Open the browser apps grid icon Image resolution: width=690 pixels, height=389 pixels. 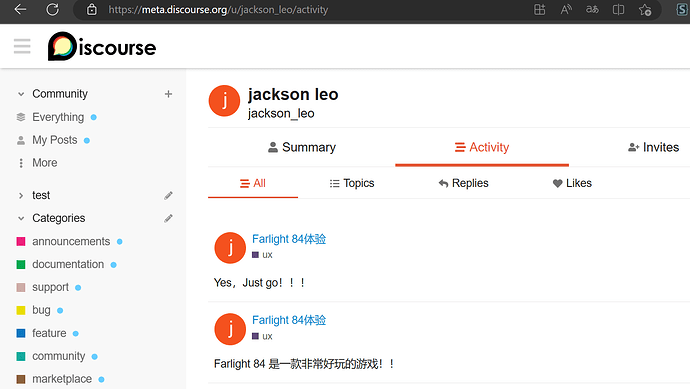(x=540, y=9)
